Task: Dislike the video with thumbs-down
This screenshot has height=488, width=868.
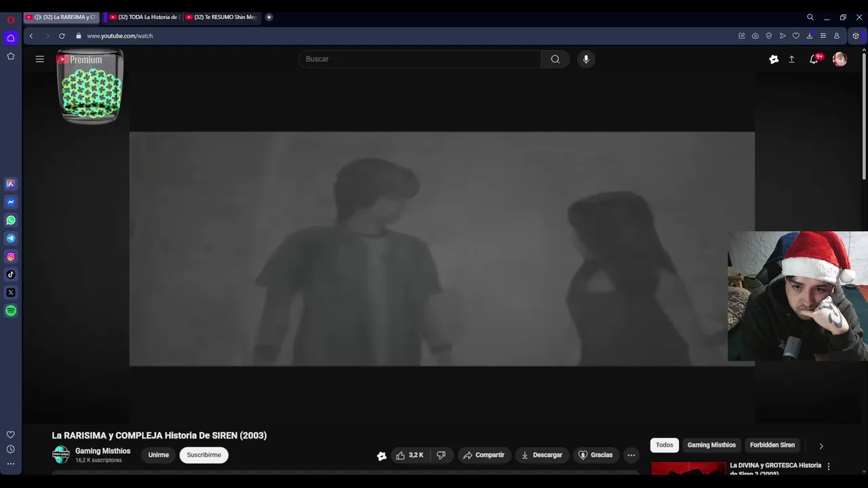Action: click(x=441, y=455)
